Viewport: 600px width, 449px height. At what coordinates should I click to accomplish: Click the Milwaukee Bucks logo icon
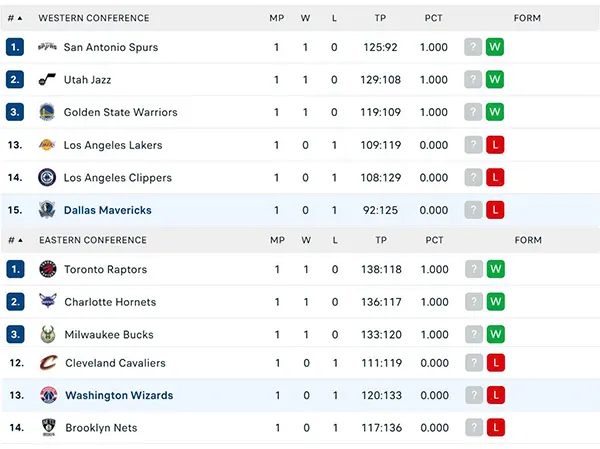pos(47,334)
